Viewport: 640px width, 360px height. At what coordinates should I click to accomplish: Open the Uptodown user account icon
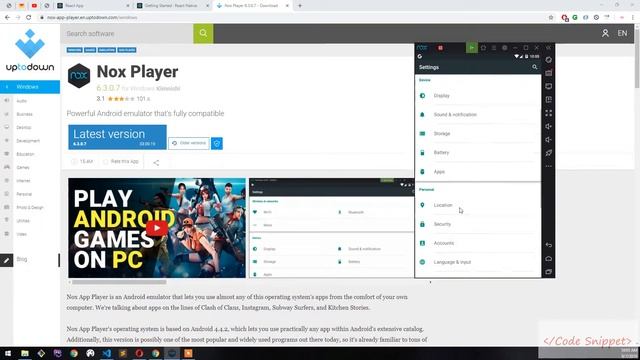(x=605, y=33)
